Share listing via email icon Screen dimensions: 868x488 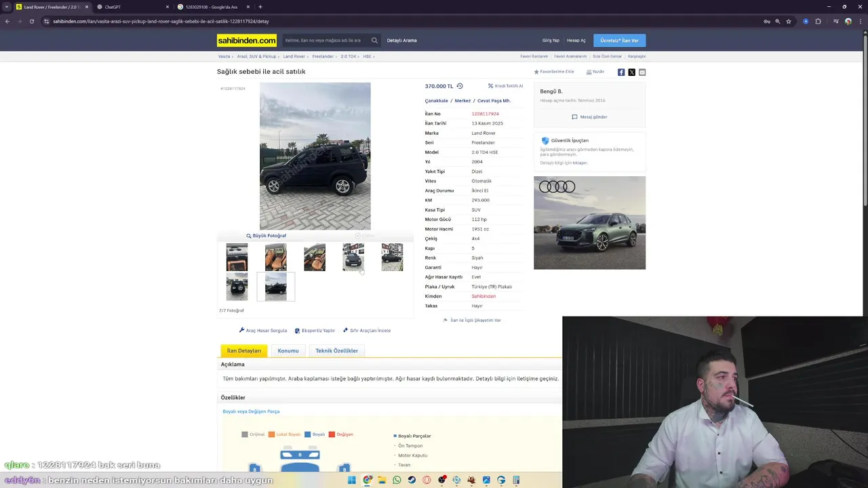click(642, 72)
